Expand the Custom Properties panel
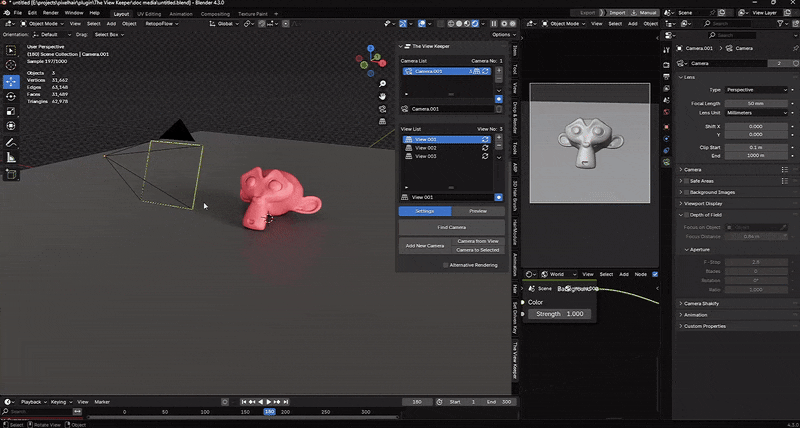This screenshot has height=428, width=800. pos(704,326)
